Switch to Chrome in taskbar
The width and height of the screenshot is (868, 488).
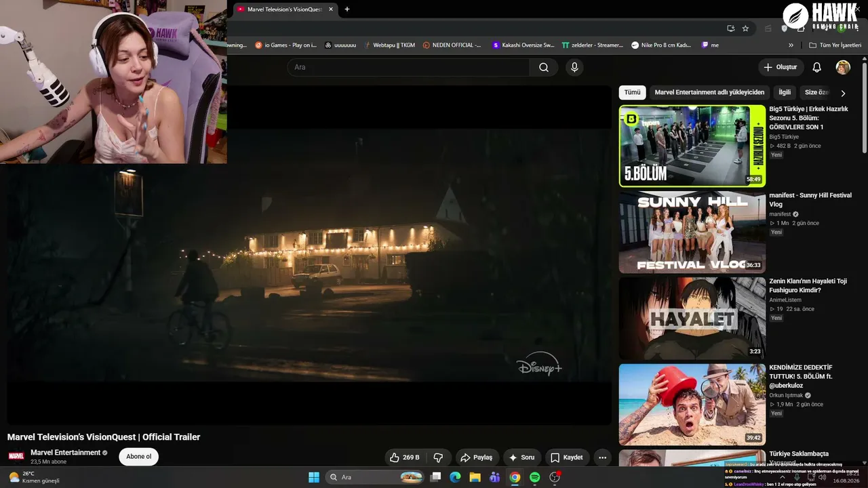515,477
